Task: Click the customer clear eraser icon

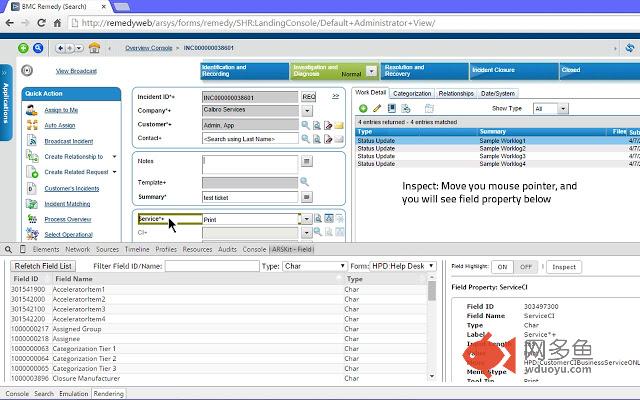Action: 328,125
